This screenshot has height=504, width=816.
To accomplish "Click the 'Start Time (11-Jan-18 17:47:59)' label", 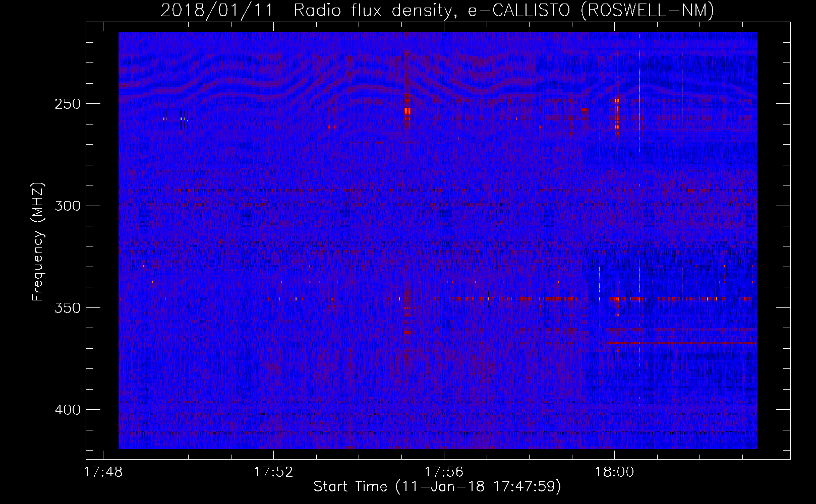I will pyautogui.click(x=437, y=487).
